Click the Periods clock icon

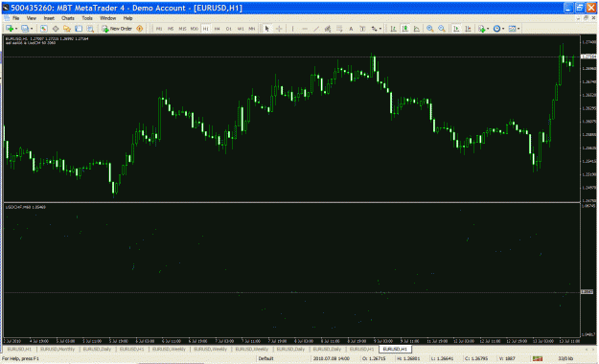tap(496, 29)
